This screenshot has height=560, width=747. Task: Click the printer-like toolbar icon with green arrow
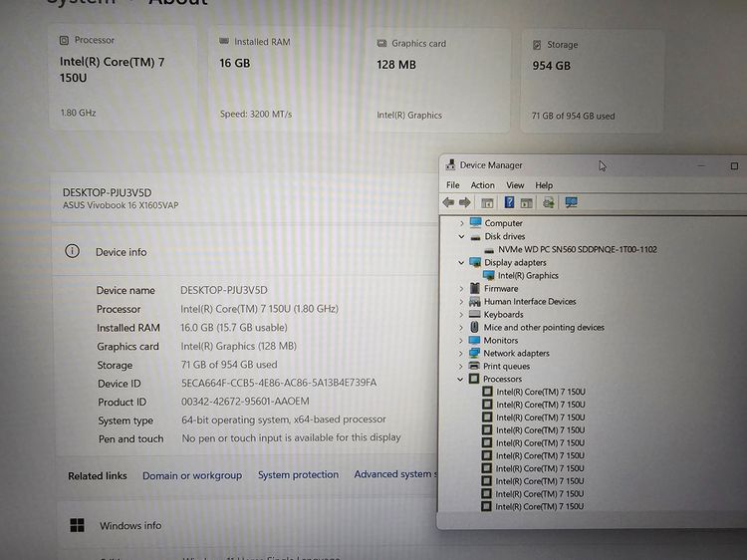tap(549, 202)
